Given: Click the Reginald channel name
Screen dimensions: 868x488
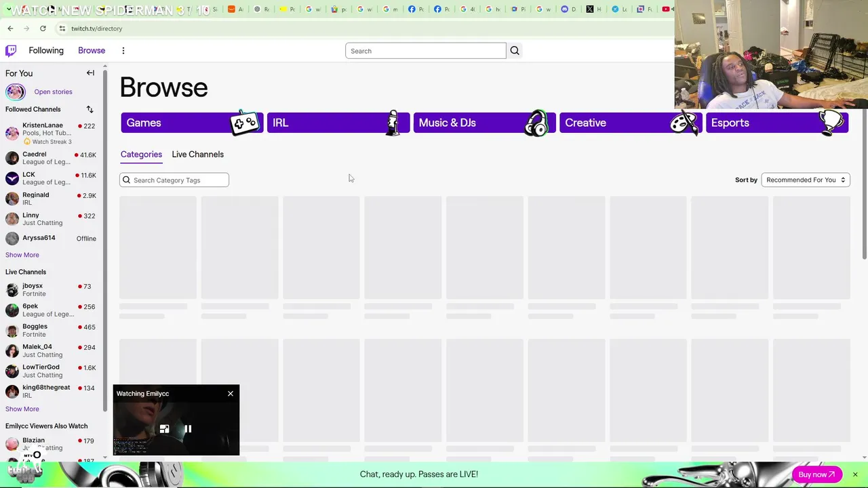Looking at the screenshot, I should point(36,195).
